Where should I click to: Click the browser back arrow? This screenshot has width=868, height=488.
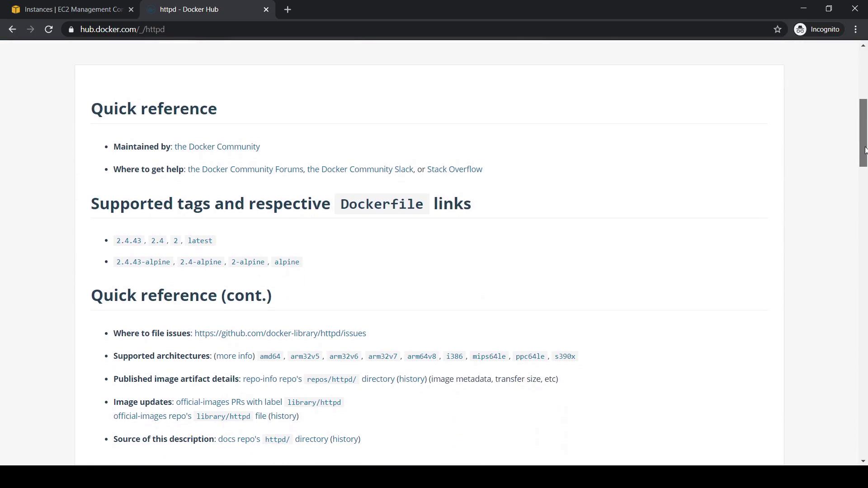pyautogui.click(x=12, y=29)
